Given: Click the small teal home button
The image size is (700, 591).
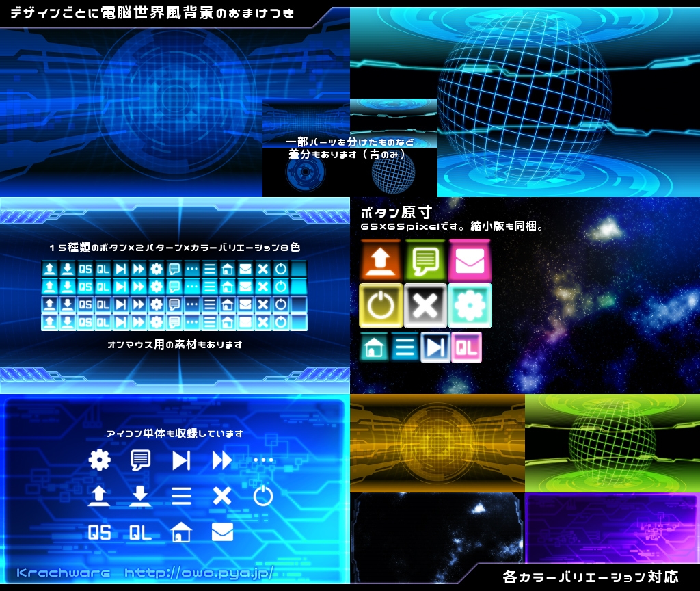Looking at the screenshot, I should (x=374, y=347).
